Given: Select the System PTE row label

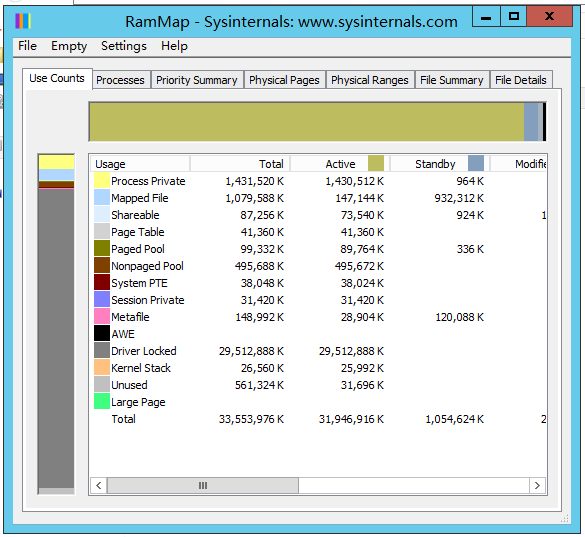Looking at the screenshot, I should [139, 283].
